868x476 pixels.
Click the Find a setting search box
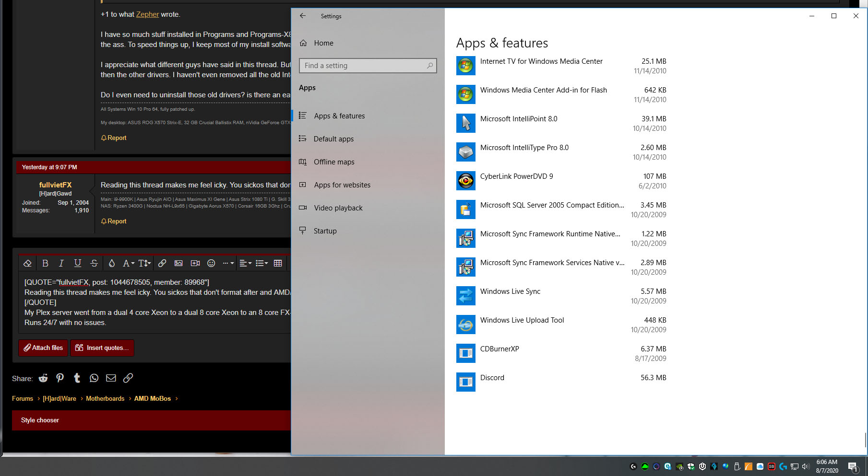[368, 66]
